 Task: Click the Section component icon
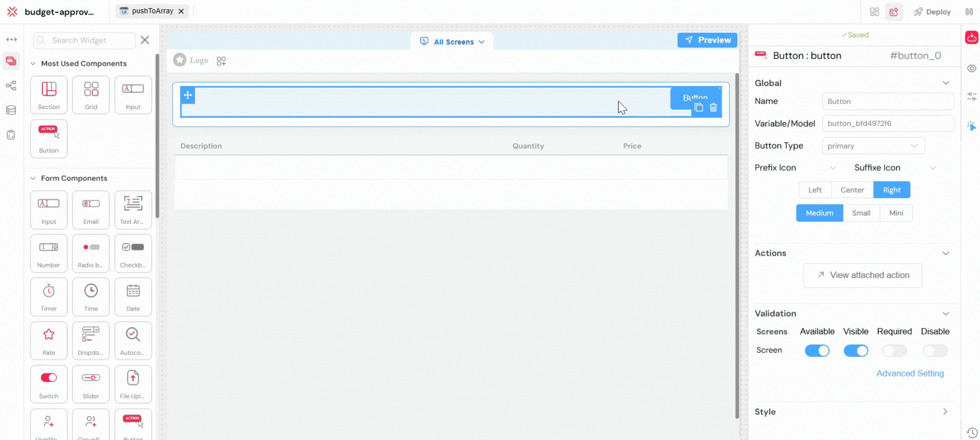coord(48,94)
